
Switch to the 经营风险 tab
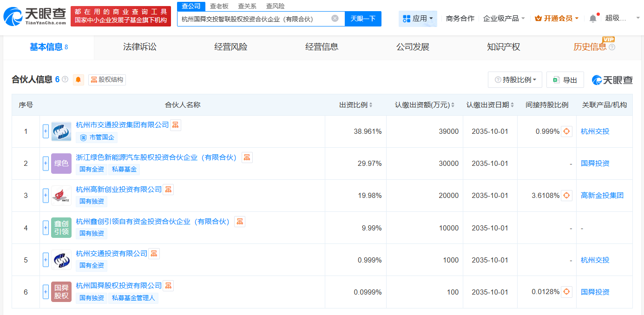click(x=230, y=47)
